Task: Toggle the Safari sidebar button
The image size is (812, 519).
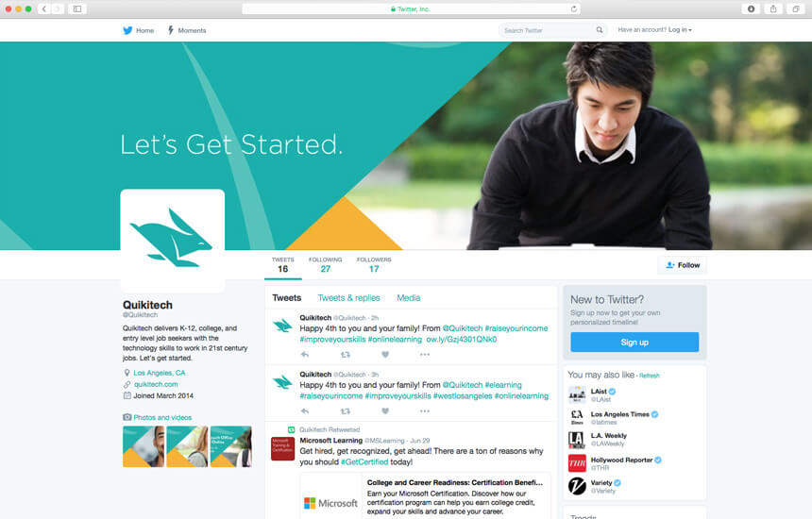Action: pyautogui.click(x=77, y=8)
